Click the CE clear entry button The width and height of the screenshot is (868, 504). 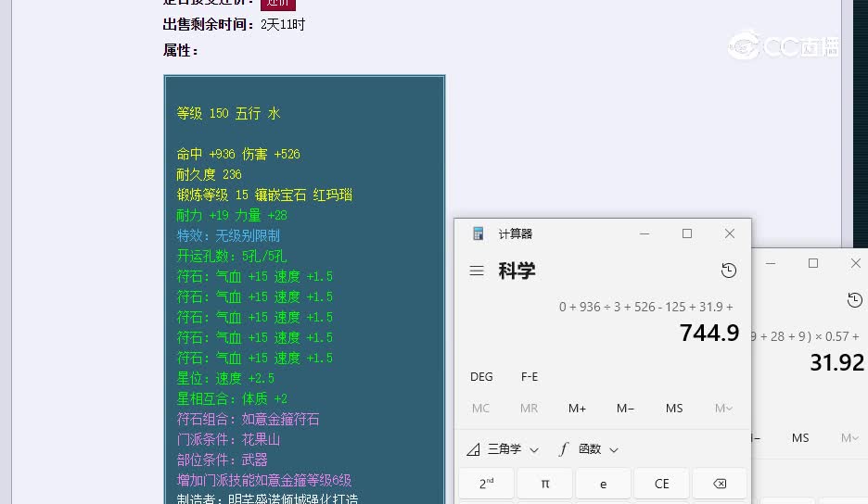click(x=661, y=484)
